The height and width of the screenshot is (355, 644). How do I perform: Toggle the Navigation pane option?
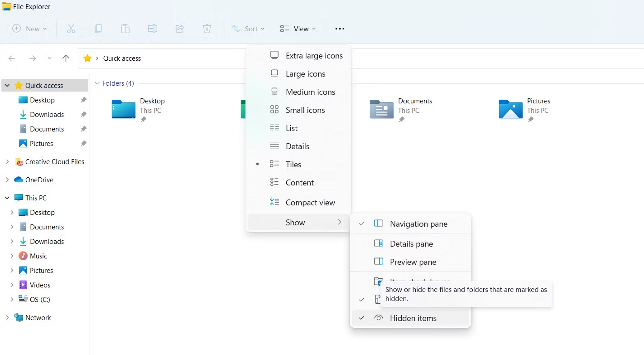coord(418,224)
